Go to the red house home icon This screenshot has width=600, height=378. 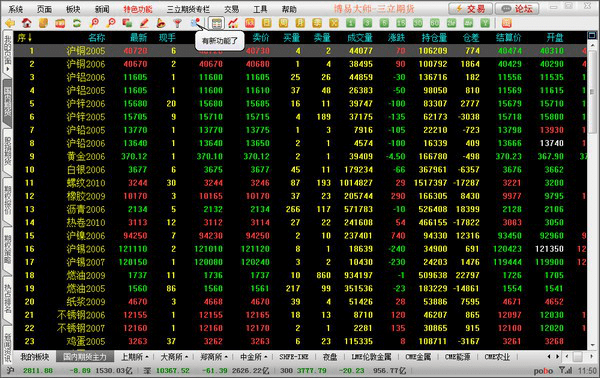coord(26,23)
